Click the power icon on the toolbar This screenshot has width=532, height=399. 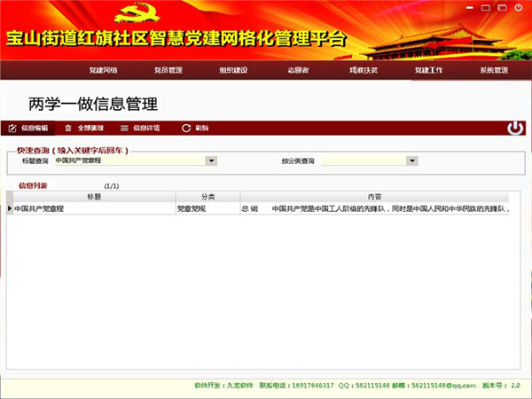click(515, 129)
